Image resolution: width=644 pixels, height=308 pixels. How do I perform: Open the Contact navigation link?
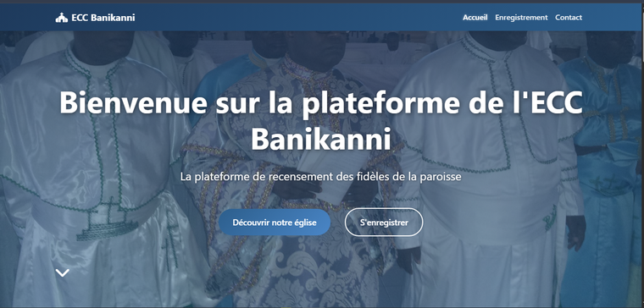point(569,18)
